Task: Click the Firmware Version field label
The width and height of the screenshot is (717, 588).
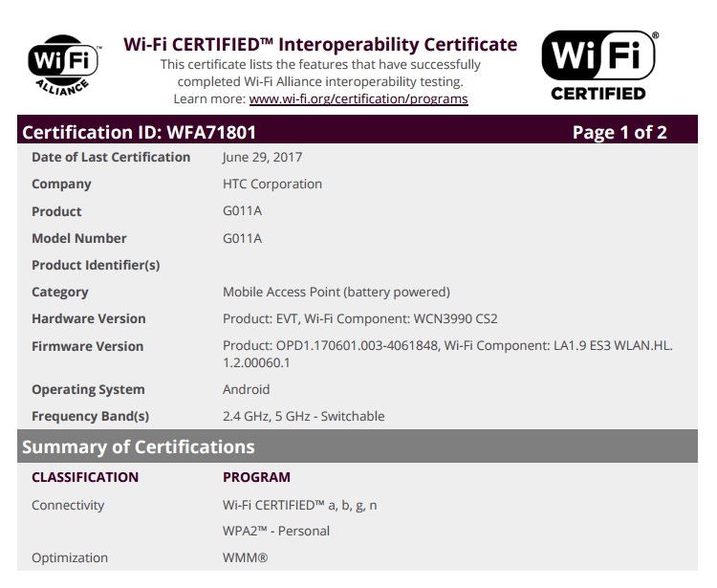Action: pos(87,346)
